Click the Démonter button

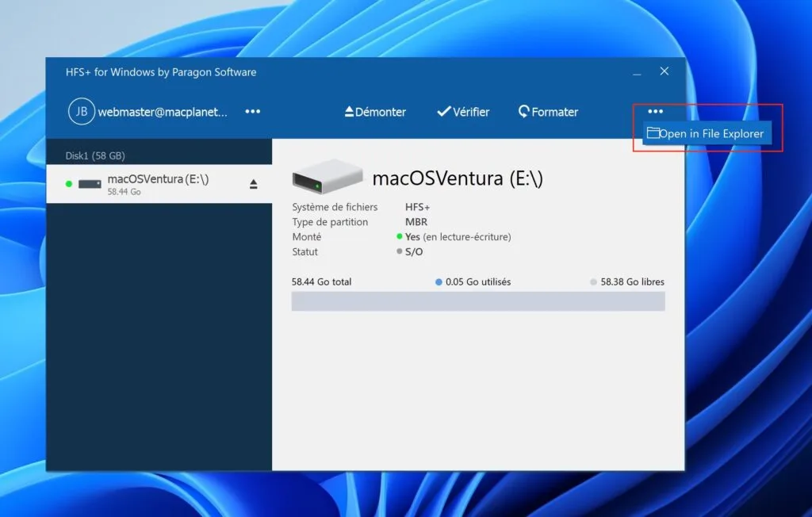pyautogui.click(x=375, y=112)
